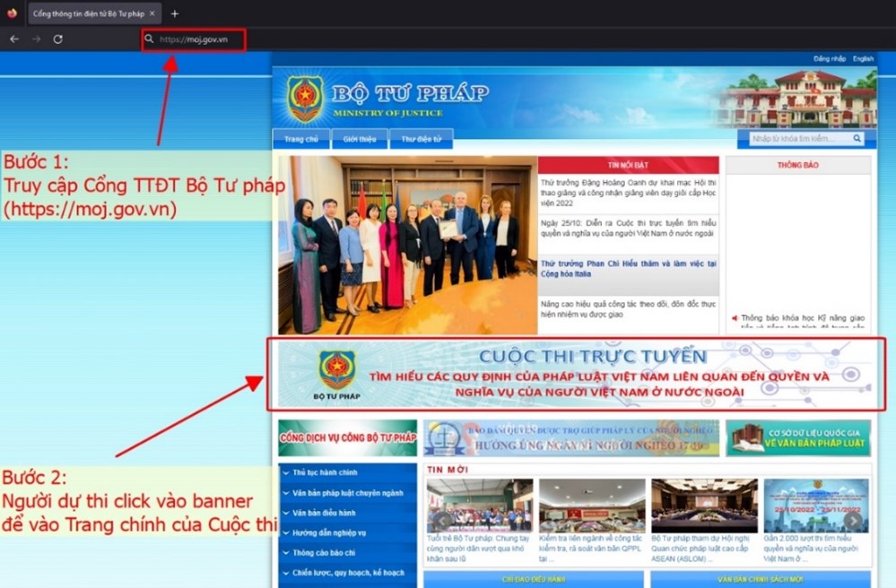Click the browser reload page icon
This screenshot has height=588, width=896.
tap(57, 39)
